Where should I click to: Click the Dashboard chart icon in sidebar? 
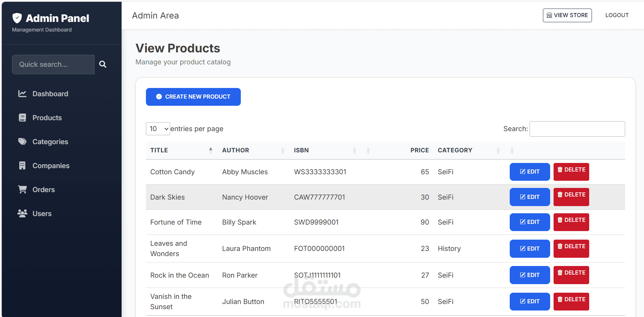coord(22,93)
